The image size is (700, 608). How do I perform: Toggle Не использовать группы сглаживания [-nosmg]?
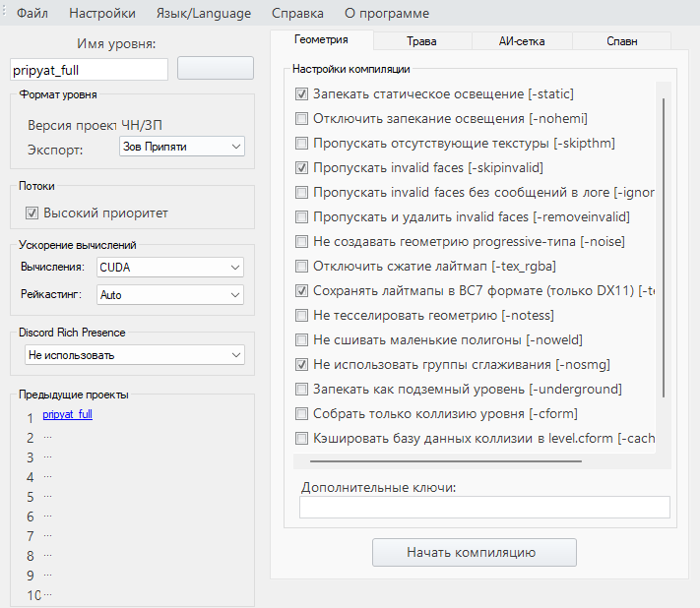coord(302,364)
